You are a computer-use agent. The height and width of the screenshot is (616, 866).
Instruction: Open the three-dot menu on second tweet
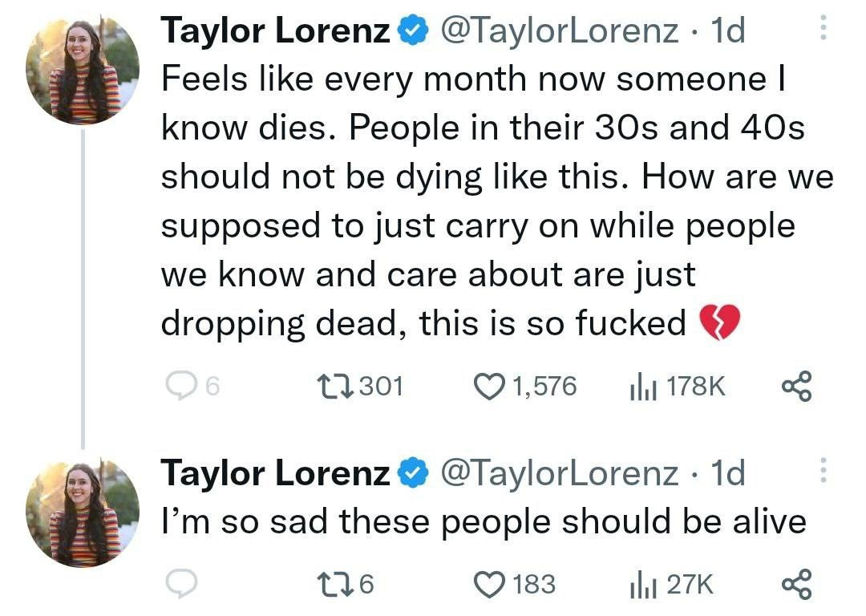pyautogui.click(x=820, y=472)
